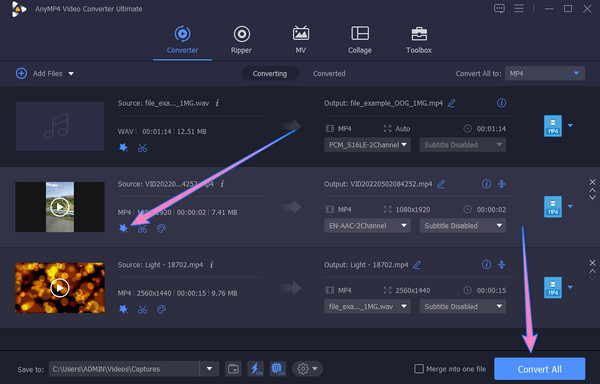Open edit effects for Light - 18702.mp4

click(x=123, y=309)
